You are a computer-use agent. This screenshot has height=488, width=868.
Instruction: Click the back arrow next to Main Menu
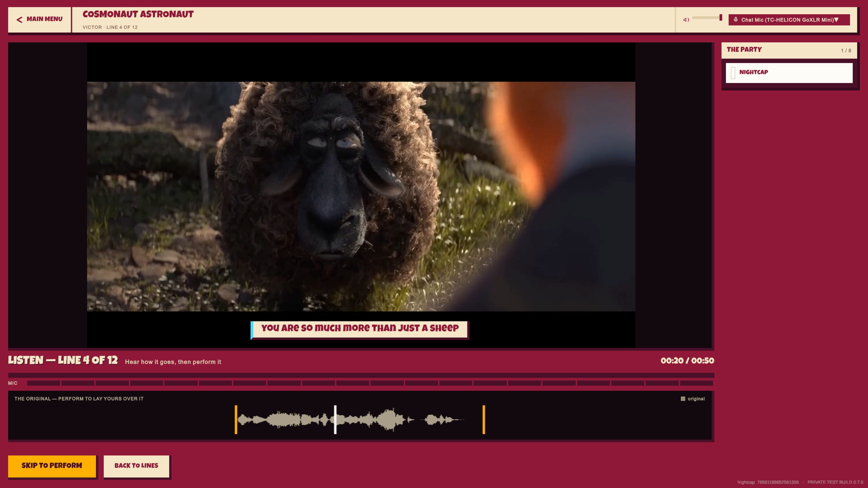[19, 20]
